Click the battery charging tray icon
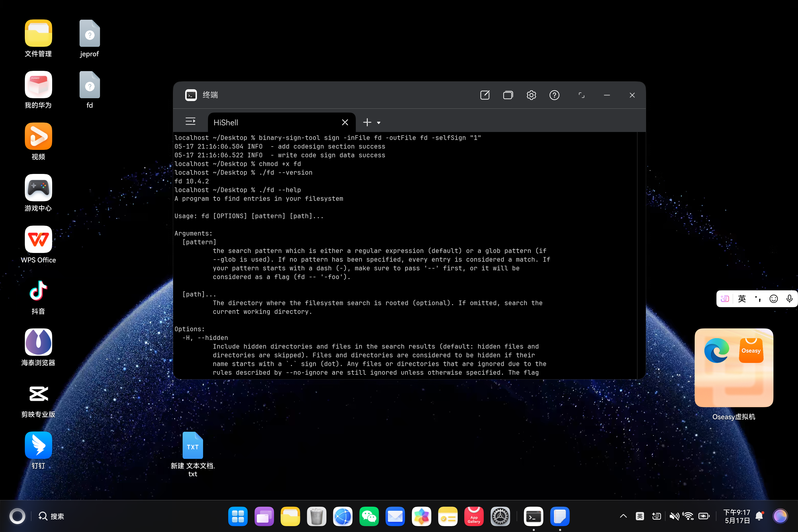798x532 pixels. pos(704,516)
